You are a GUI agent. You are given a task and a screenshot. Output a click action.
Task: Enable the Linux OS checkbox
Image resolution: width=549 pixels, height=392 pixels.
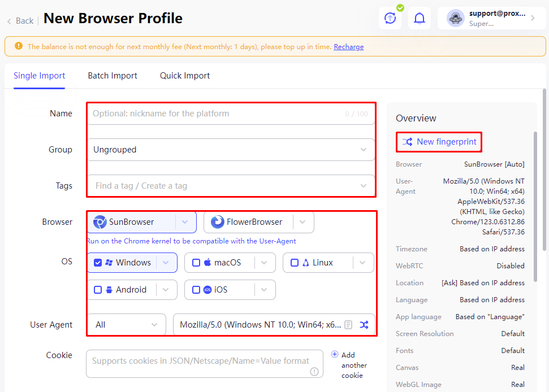point(295,263)
